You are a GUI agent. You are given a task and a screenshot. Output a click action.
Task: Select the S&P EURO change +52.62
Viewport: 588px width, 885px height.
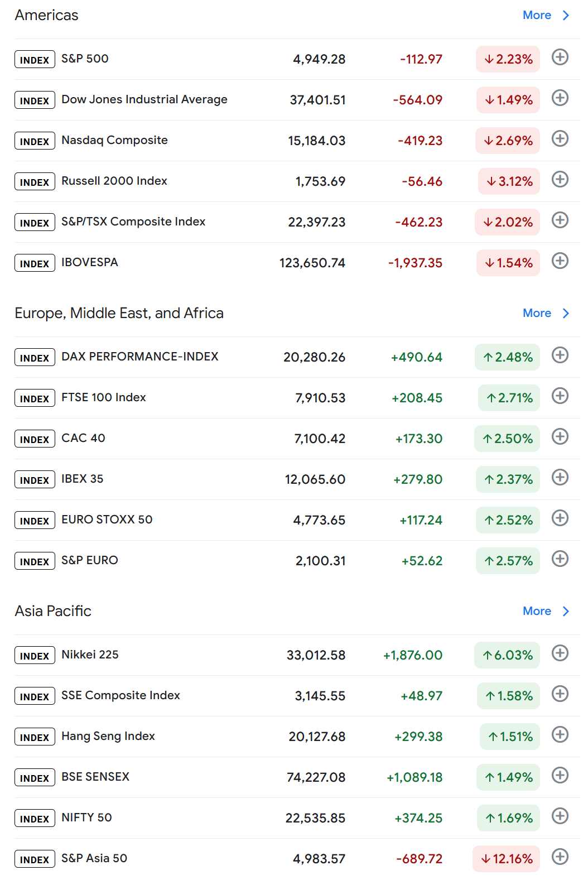422,561
